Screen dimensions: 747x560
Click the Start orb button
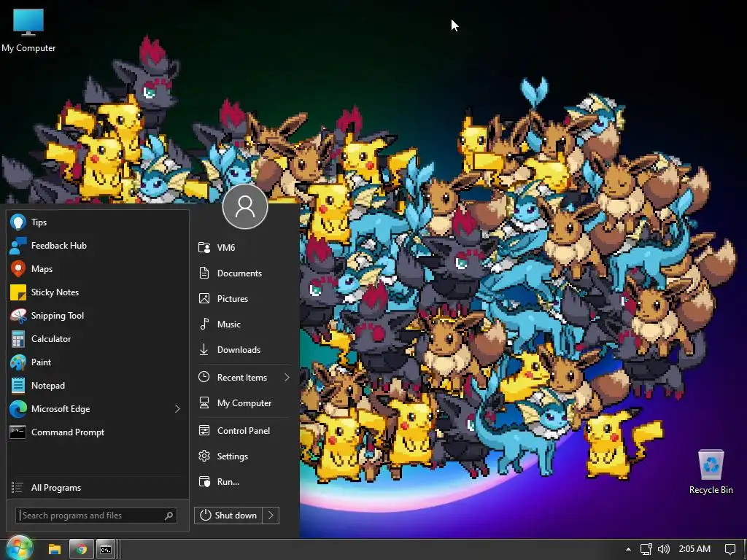(19, 548)
